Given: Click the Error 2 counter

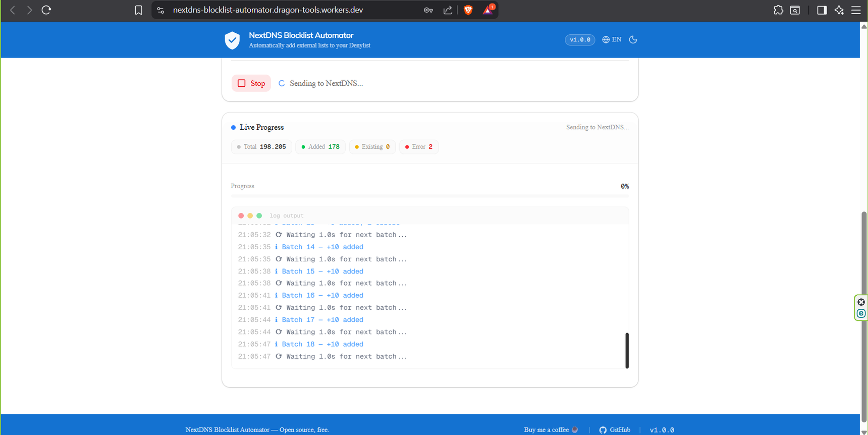Looking at the screenshot, I should [419, 147].
